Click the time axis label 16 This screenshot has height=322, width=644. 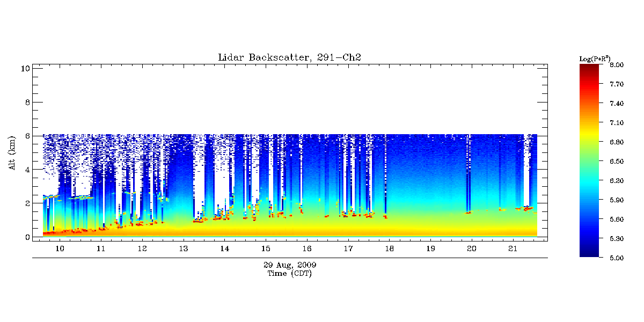pos(306,249)
